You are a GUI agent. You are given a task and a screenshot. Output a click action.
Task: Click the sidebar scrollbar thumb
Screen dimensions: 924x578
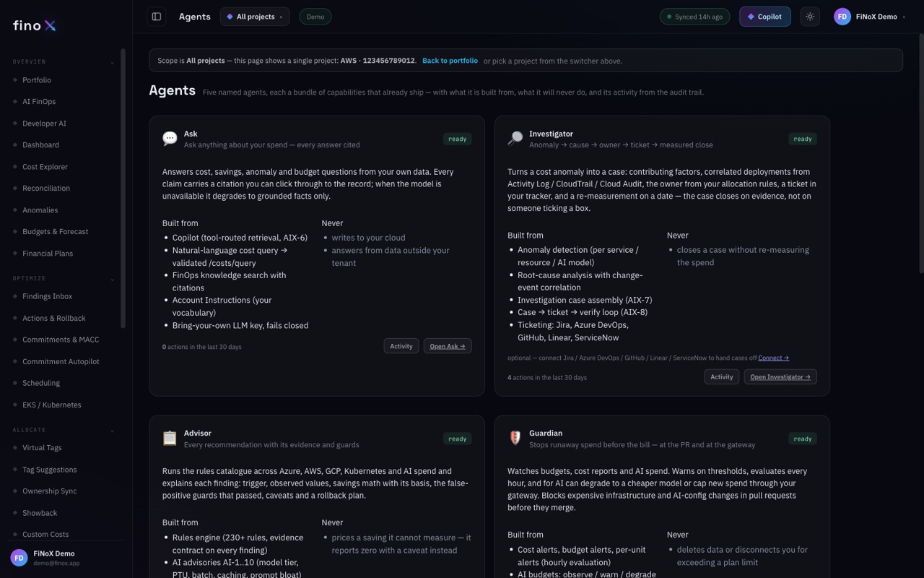pyautogui.click(x=123, y=189)
